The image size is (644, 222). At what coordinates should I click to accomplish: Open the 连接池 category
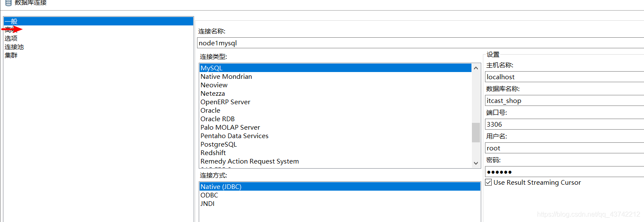pos(14,47)
